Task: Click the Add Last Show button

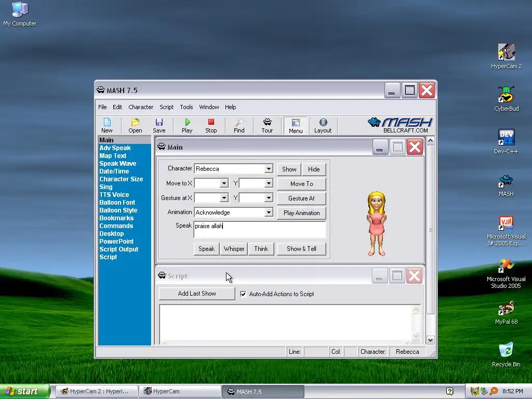Action: point(197,294)
